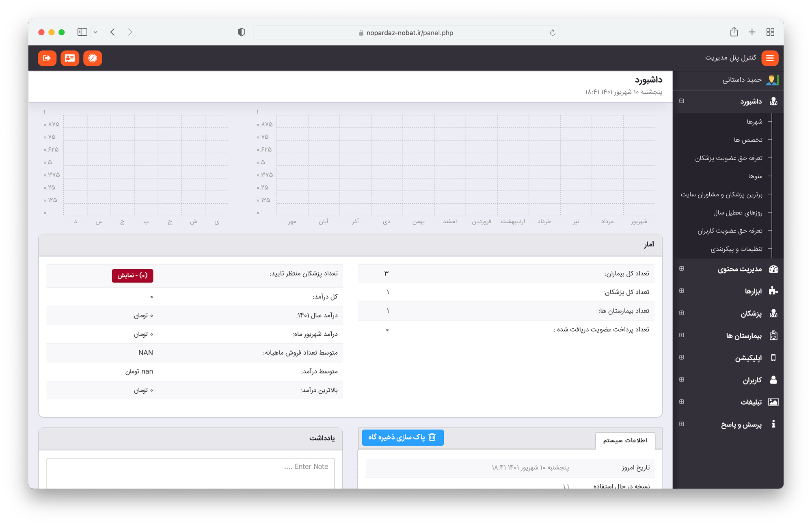Switch to the اطلاعات سیستم tab
The image size is (812, 526).
625,440
